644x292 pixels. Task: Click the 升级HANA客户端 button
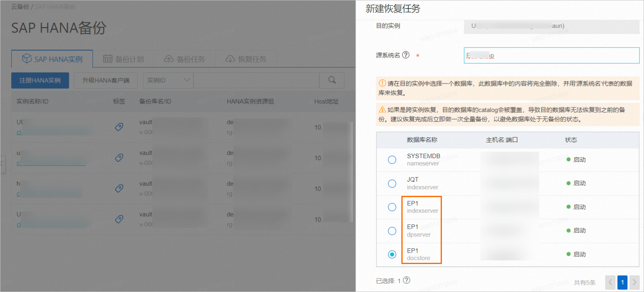pyautogui.click(x=106, y=80)
